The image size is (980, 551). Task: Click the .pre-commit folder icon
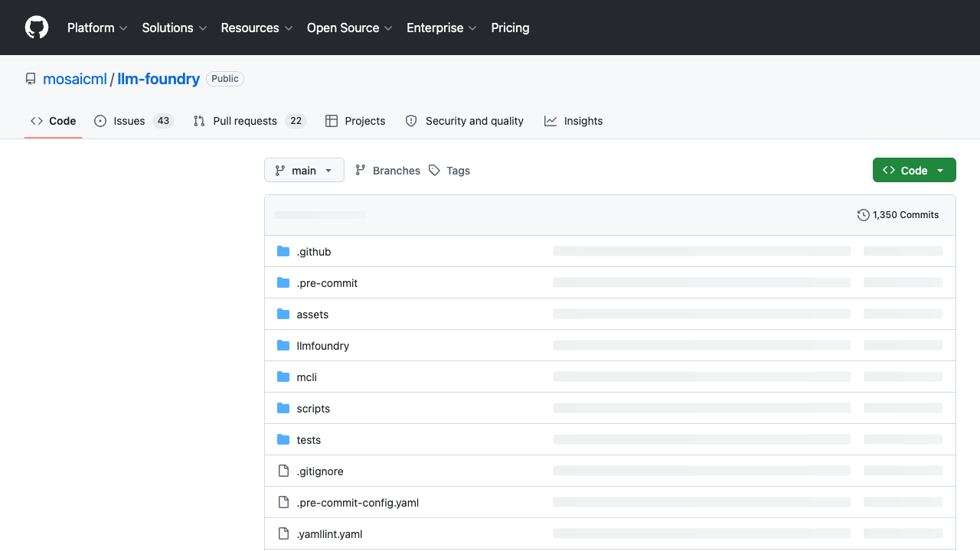tap(283, 282)
